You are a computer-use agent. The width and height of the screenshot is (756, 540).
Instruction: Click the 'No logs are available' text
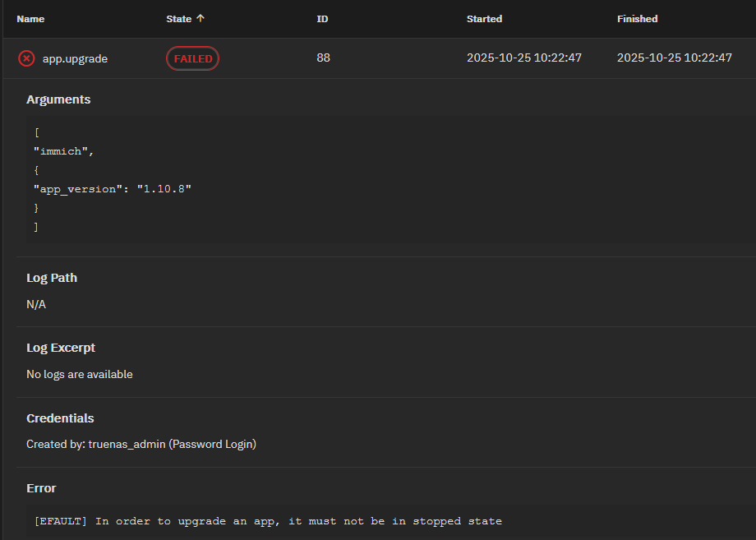click(x=79, y=374)
